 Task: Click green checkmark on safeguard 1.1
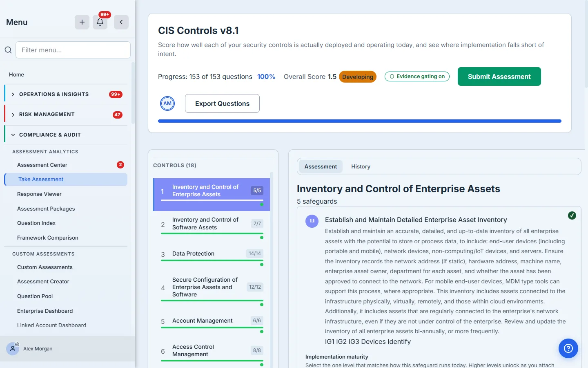pyautogui.click(x=572, y=215)
